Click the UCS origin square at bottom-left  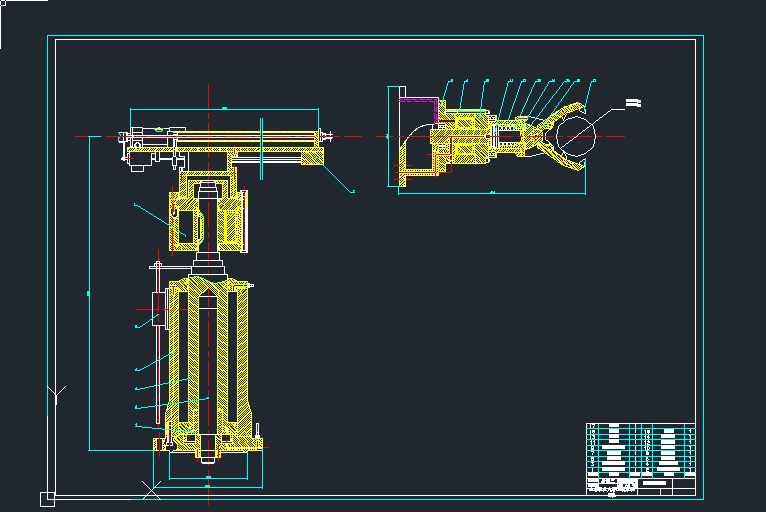pyautogui.click(x=46, y=497)
